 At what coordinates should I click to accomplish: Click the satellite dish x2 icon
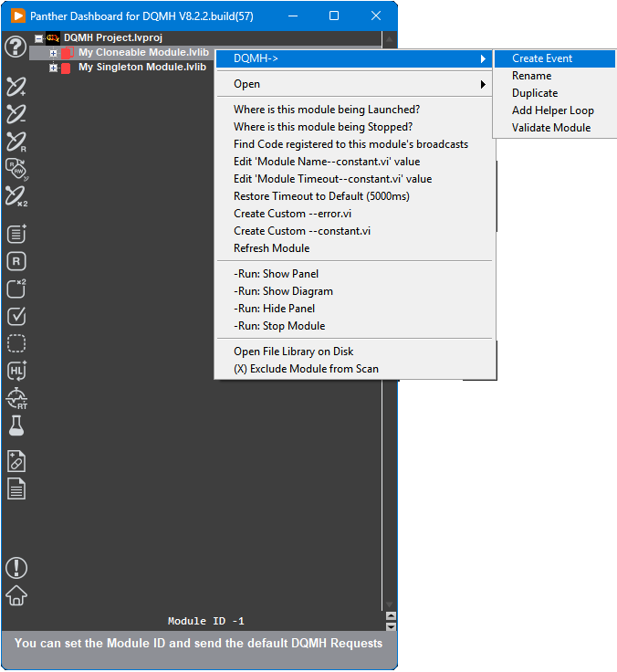point(16,196)
